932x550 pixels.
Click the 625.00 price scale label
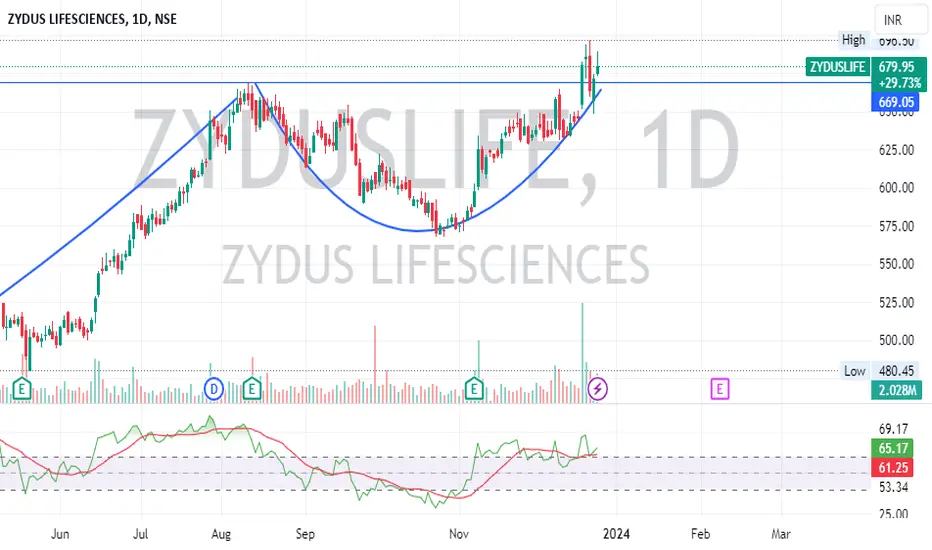click(896, 150)
